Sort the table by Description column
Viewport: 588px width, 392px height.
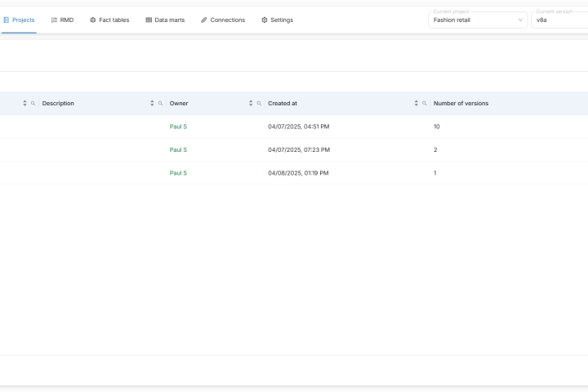tap(152, 104)
